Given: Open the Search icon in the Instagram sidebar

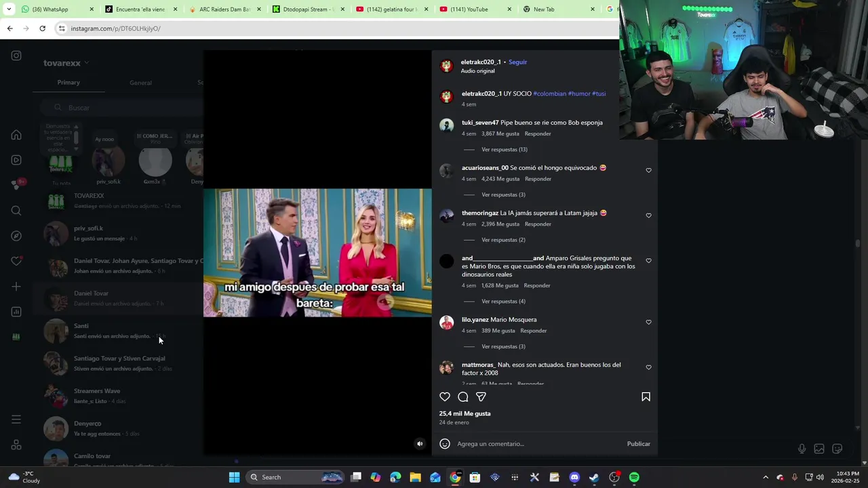Looking at the screenshot, I should pyautogui.click(x=16, y=211).
